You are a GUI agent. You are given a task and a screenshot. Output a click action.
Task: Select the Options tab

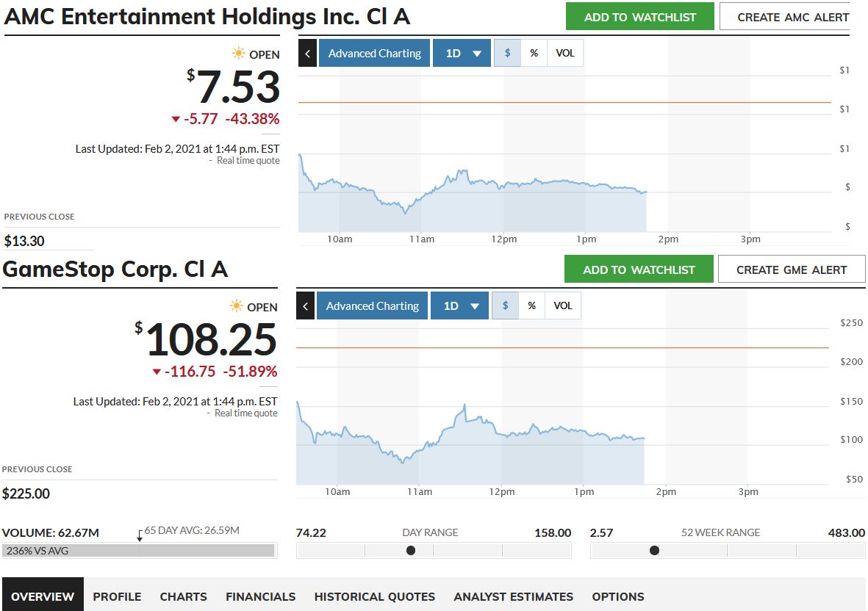click(618, 596)
